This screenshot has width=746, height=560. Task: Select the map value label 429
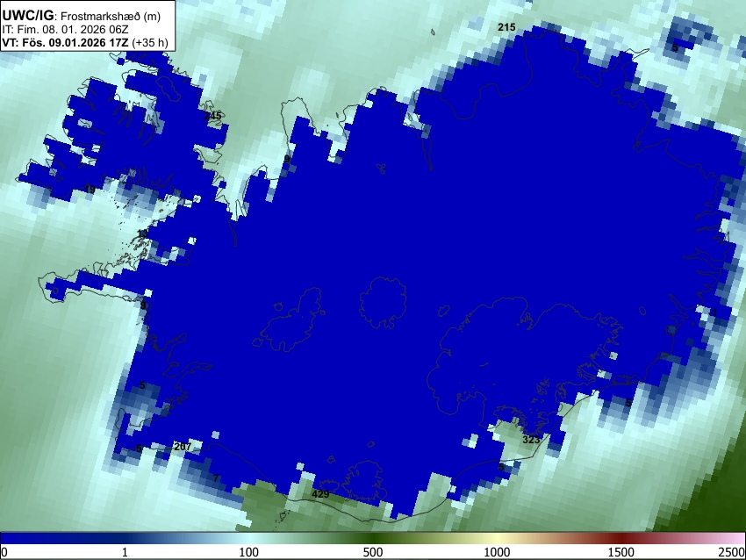tap(320, 494)
